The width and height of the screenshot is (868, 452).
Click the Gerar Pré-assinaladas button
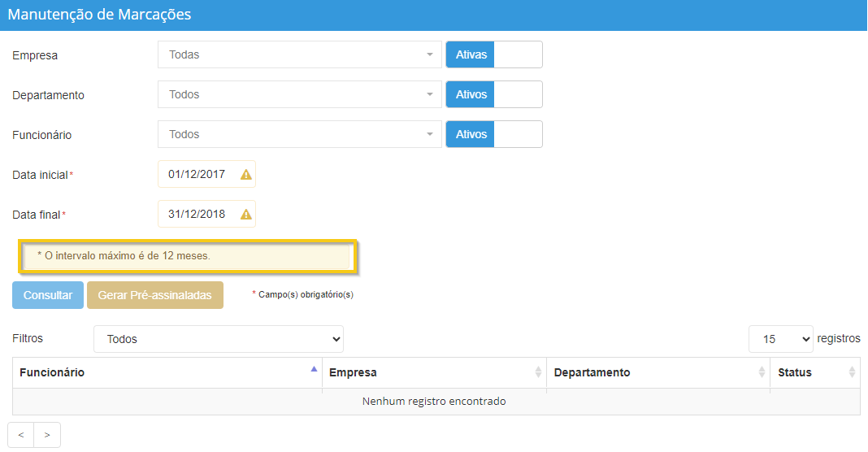point(154,295)
